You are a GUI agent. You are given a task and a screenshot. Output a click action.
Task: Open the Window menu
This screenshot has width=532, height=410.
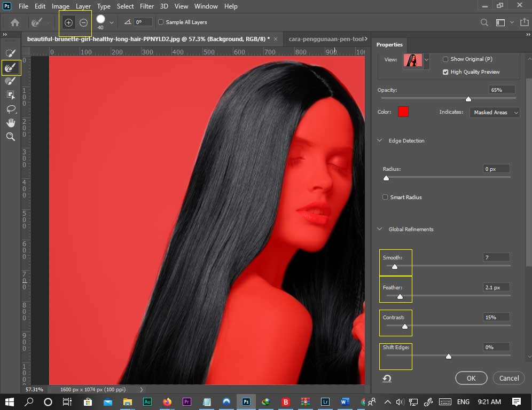[206, 6]
